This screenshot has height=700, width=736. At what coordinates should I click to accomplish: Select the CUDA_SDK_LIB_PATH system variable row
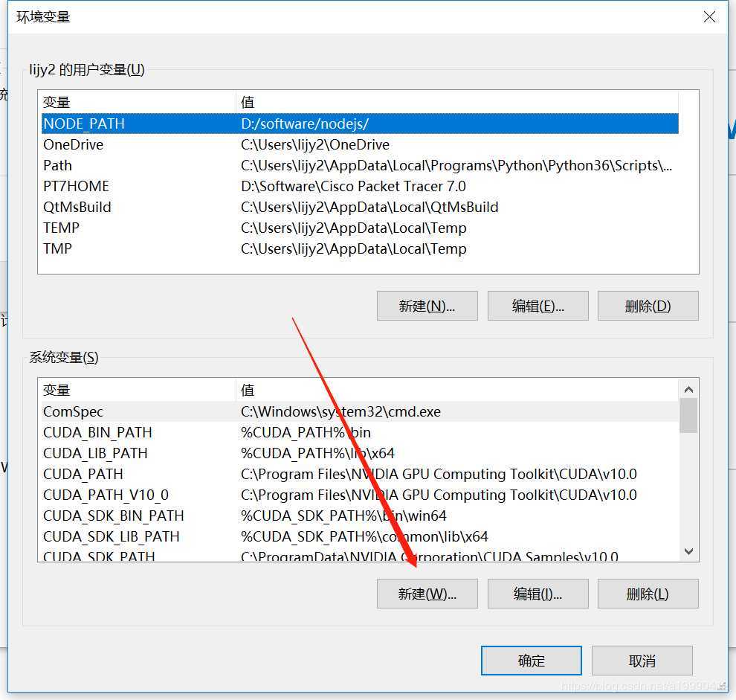pyautogui.click(x=360, y=536)
